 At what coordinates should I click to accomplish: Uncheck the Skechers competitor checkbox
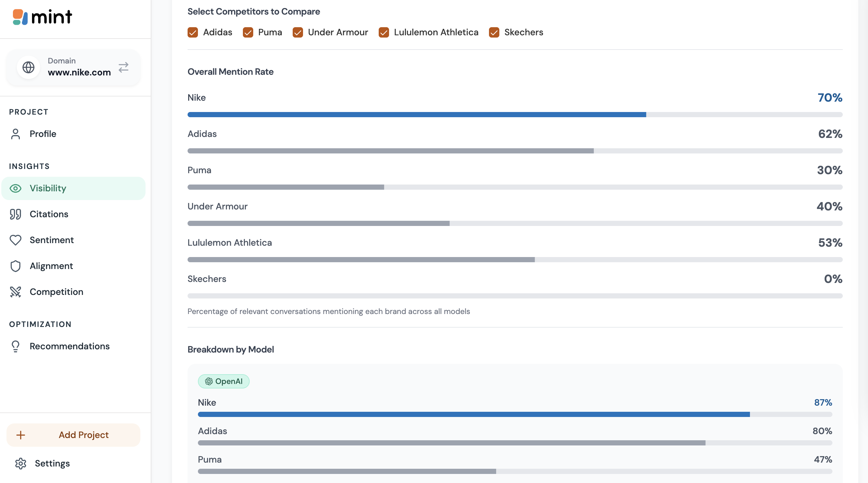point(494,32)
